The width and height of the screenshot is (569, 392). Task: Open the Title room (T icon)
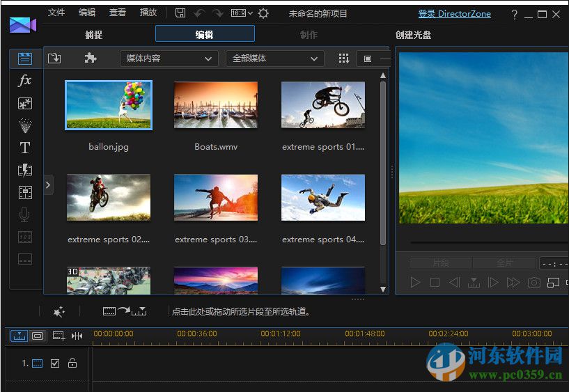pyautogui.click(x=25, y=148)
